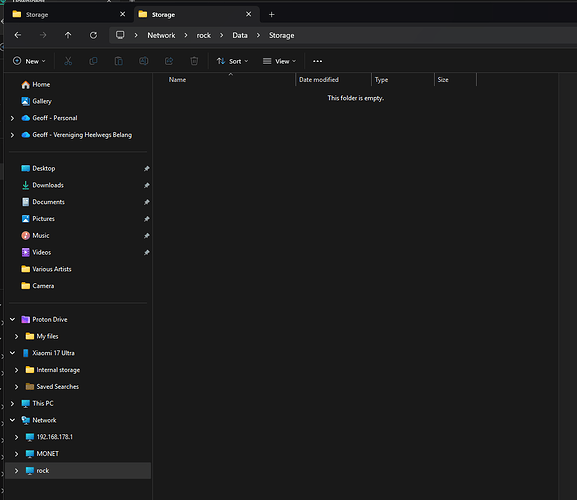
Task: Open a new tab with plus button
Action: pos(272,14)
